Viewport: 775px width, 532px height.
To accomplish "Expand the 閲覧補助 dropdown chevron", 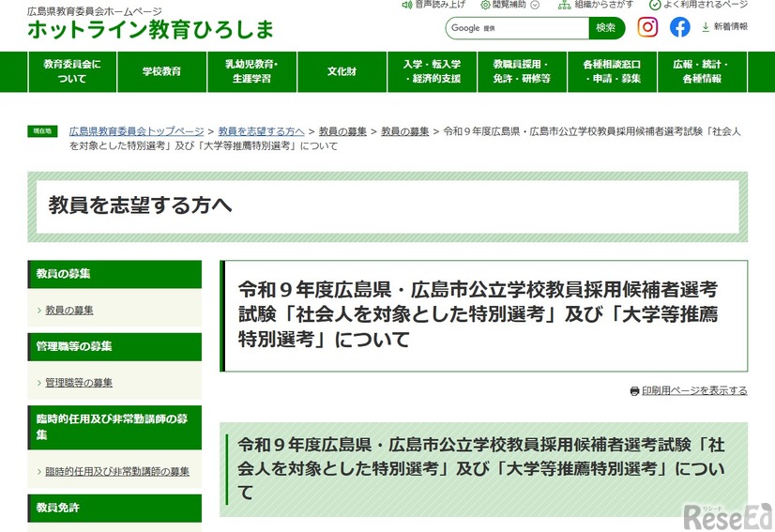I will point(535,5).
